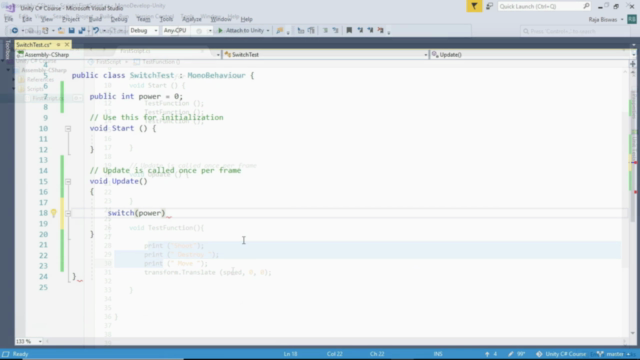Viewport: 640px width, 360px height.
Task: Click the increase indent icon
Action: click(311, 31)
